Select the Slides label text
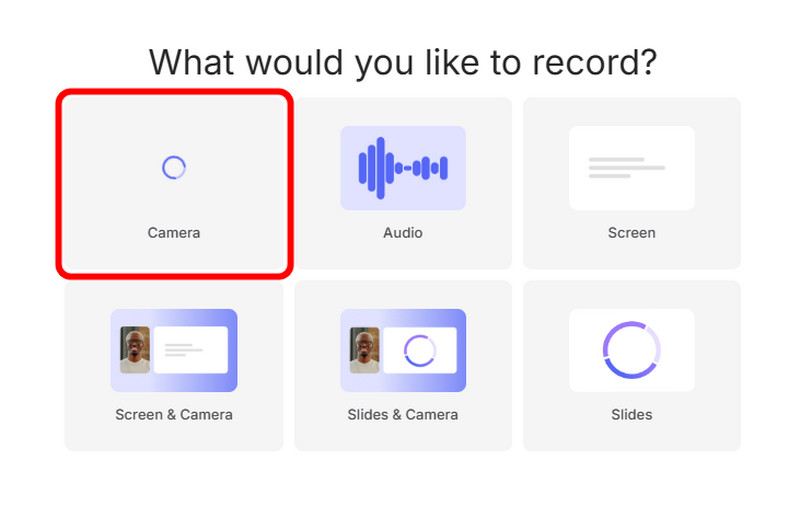Screen dimensions: 800x506 click(631, 415)
